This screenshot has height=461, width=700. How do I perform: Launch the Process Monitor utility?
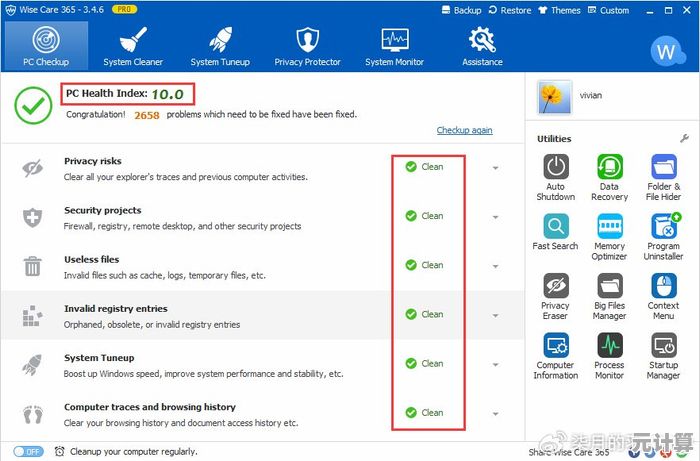pos(609,356)
